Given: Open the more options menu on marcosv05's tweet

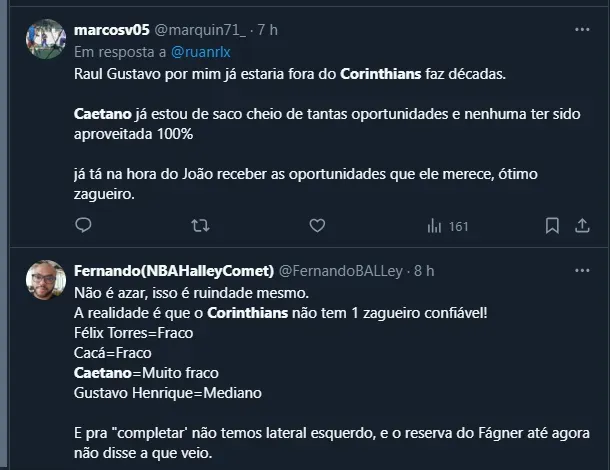Looking at the screenshot, I should click(x=582, y=30).
